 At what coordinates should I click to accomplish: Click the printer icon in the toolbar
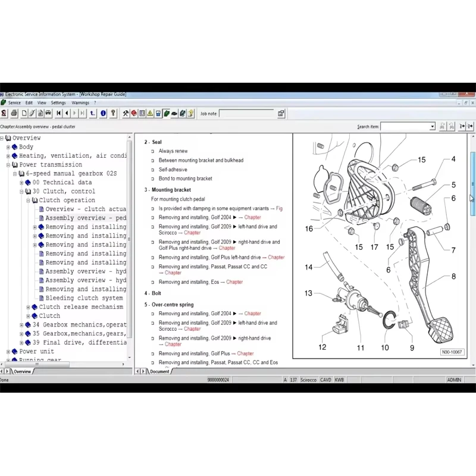coord(14,113)
